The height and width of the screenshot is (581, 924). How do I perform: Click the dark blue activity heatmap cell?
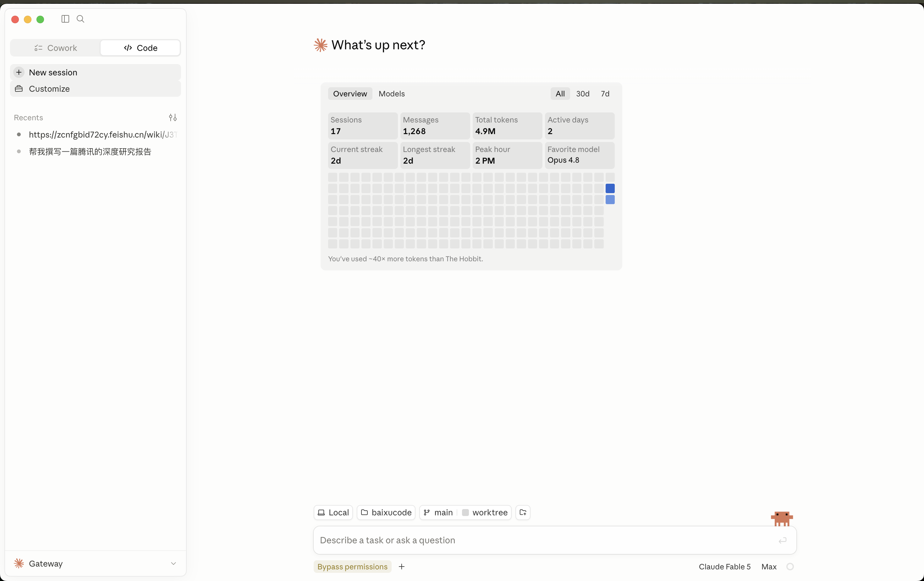[x=610, y=188]
